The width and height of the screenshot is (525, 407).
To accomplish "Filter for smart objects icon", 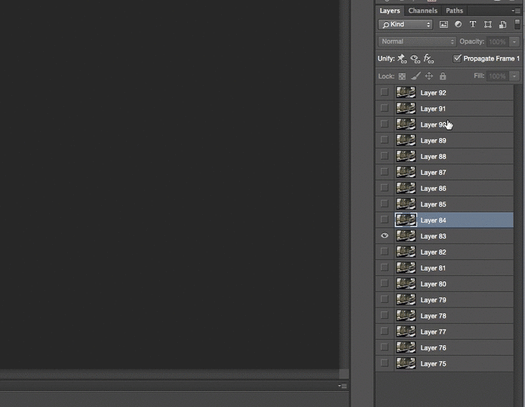I will (503, 24).
